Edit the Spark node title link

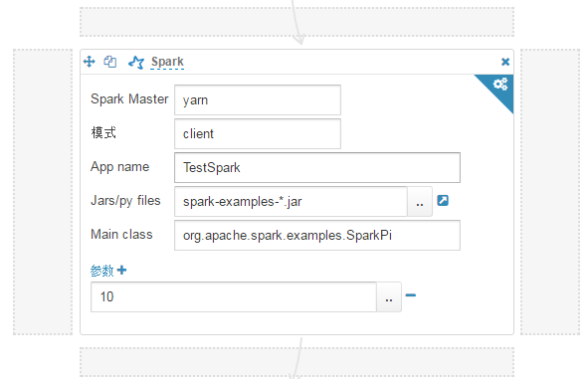coord(167,62)
